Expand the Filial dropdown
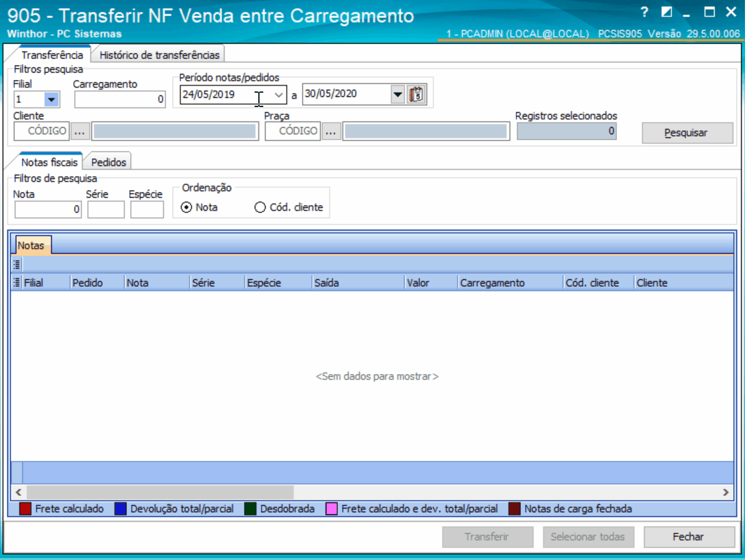Viewport: 745px width, 560px height. click(51, 100)
